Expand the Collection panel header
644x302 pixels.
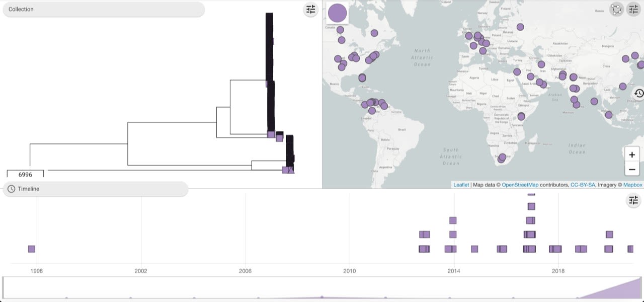click(x=103, y=10)
